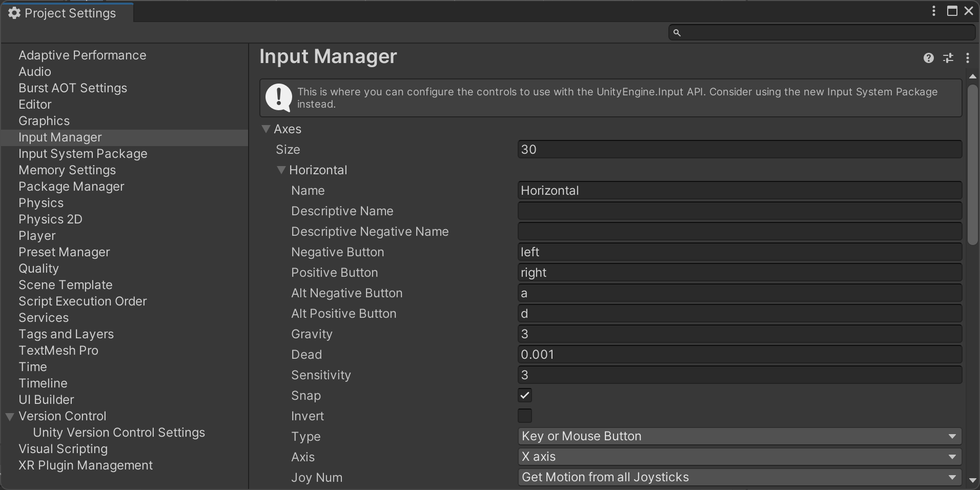Click the Sensitivity value field

click(x=740, y=375)
